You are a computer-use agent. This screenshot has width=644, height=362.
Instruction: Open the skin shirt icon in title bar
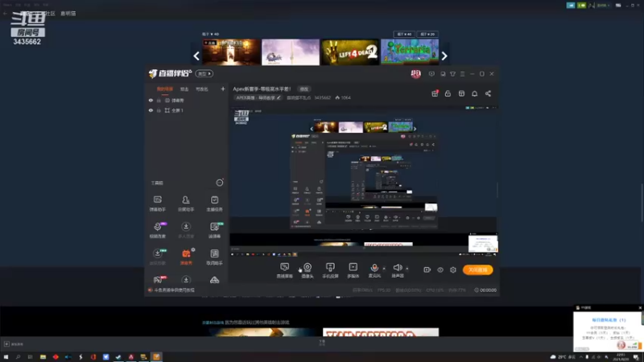click(x=452, y=74)
